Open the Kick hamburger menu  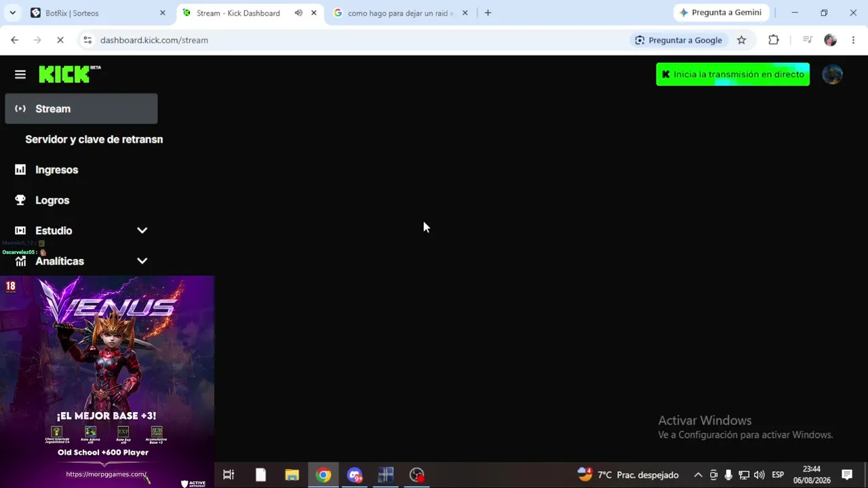[x=20, y=75]
